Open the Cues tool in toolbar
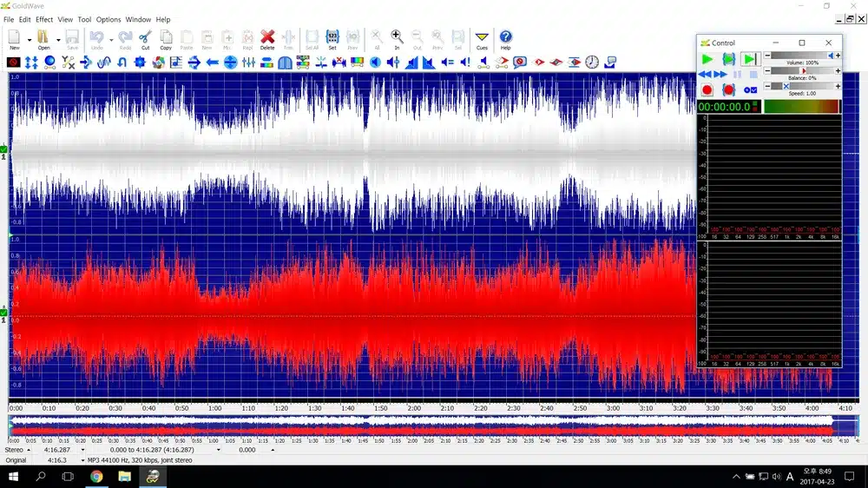The width and height of the screenshot is (868, 488). point(482,37)
